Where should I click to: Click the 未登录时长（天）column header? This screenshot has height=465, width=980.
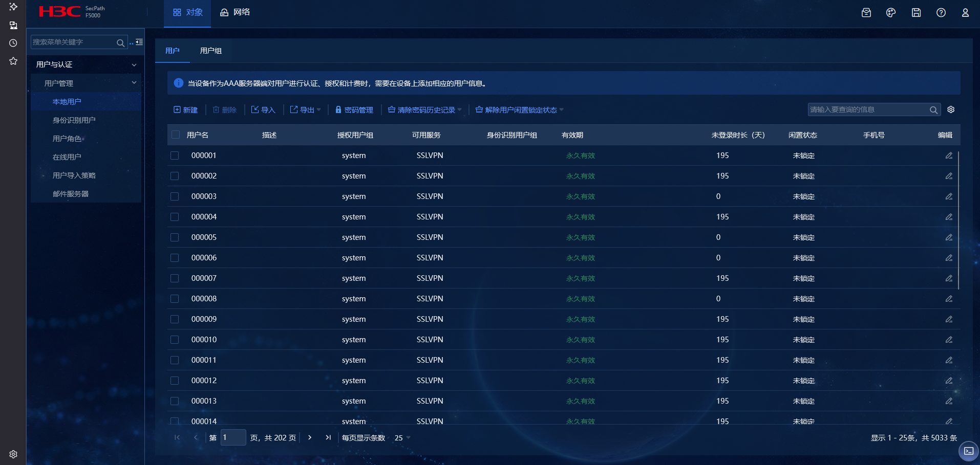(x=738, y=135)
